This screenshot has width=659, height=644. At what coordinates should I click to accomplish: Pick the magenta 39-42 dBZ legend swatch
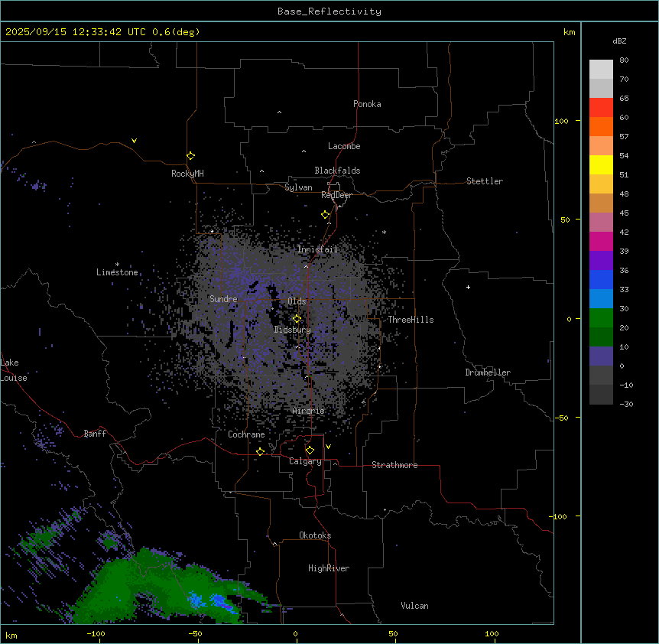pos(601,241)
